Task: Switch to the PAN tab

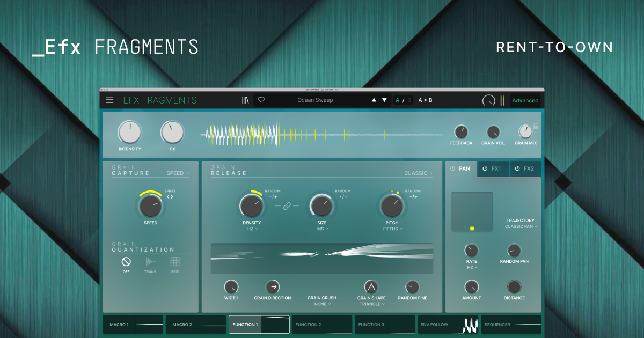Action: click(461, 168)
